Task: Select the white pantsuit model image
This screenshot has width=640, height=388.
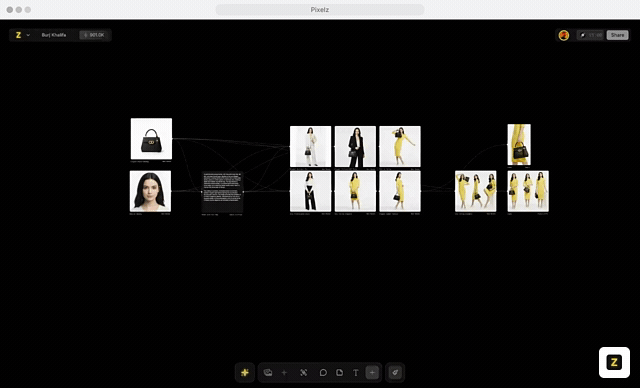Action: tap(311, 146)
